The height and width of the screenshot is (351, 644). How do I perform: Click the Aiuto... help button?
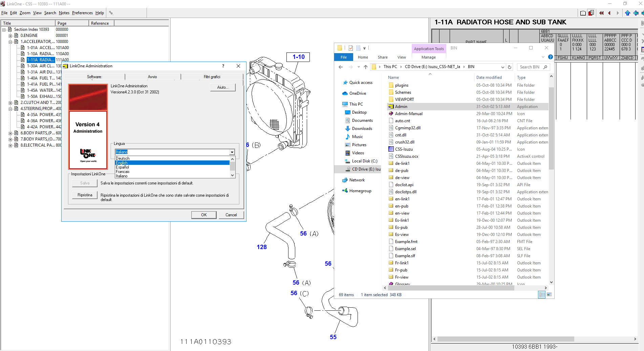[x=223, y=87]
